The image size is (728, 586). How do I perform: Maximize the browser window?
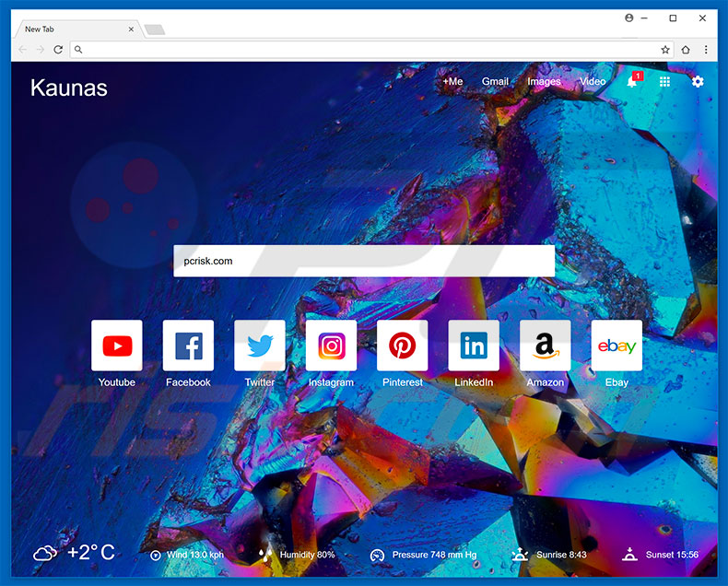tap(673, 18)
